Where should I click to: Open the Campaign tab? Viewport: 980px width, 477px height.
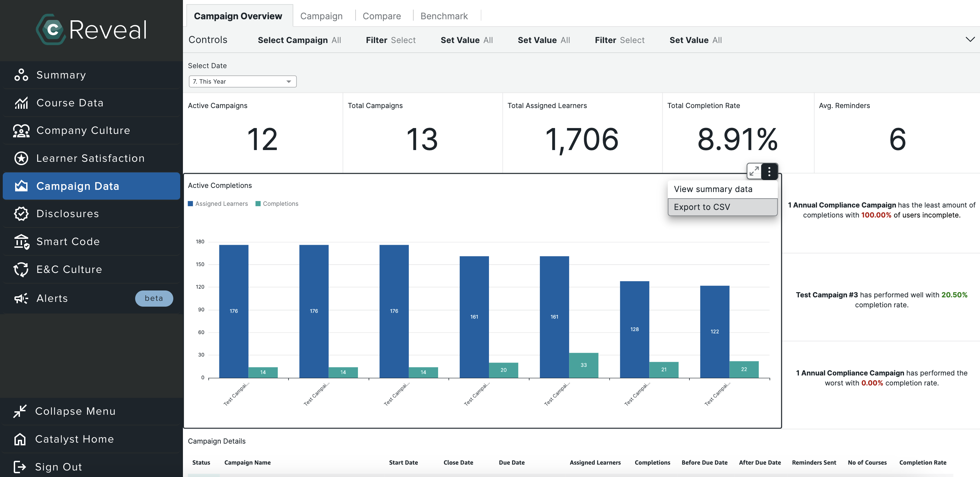tap(322, 16)
